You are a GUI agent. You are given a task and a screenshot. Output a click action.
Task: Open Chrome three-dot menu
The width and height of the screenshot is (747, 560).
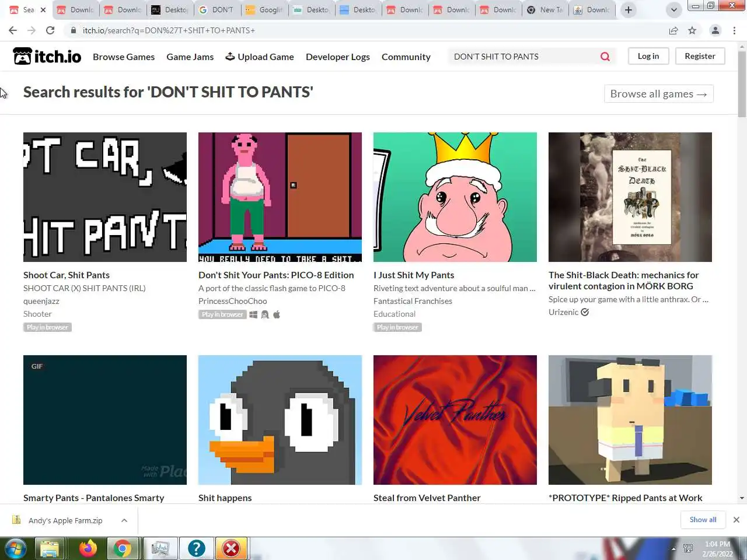tap(734, 30)
